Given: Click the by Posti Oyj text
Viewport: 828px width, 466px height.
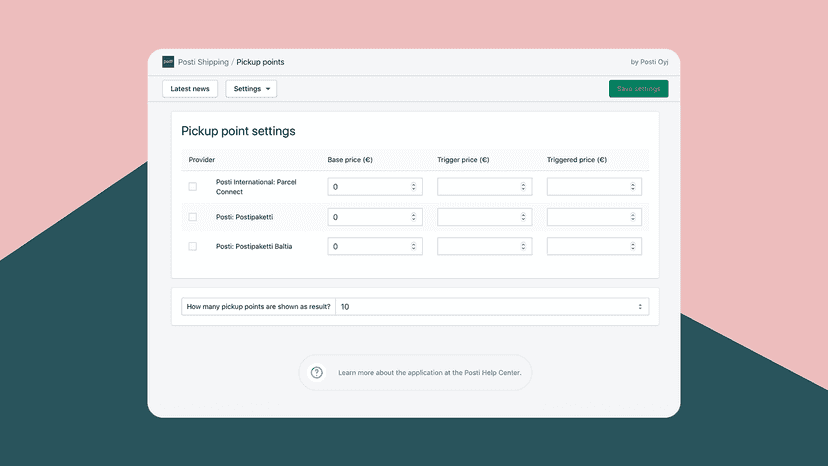Looking at the screenshot, I should [650, 62].
